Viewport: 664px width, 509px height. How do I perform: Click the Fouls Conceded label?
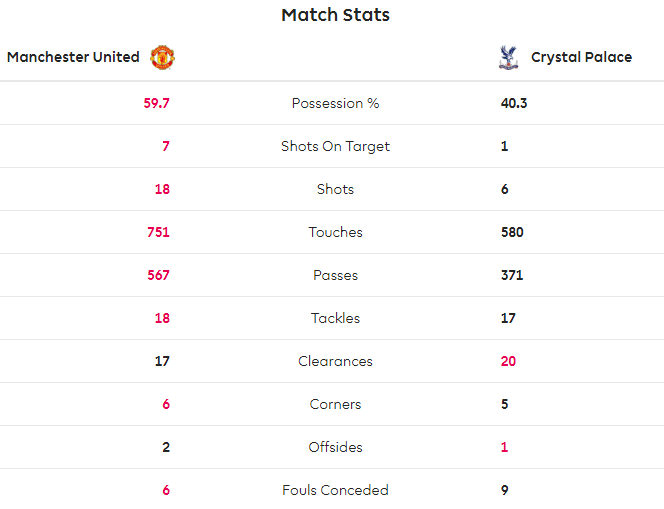[x=335, y=490]
